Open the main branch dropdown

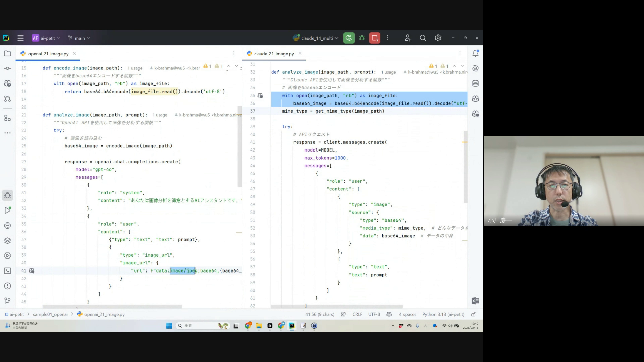[x=79, y=38]
